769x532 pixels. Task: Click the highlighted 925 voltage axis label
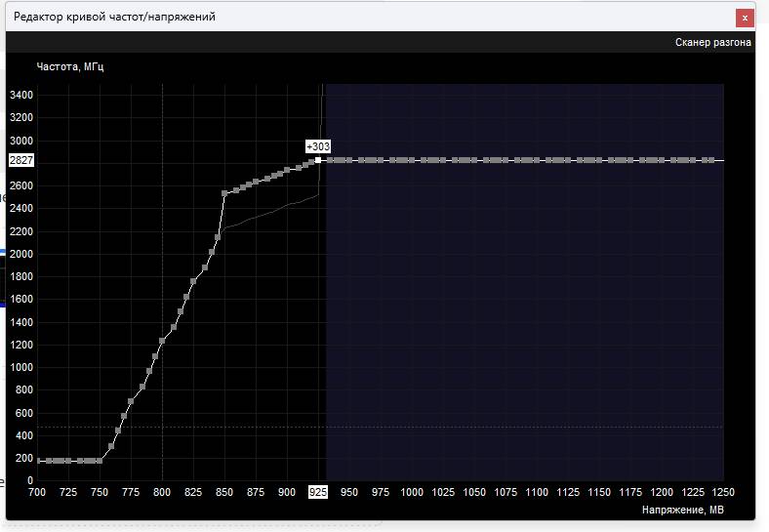point(318,492)
